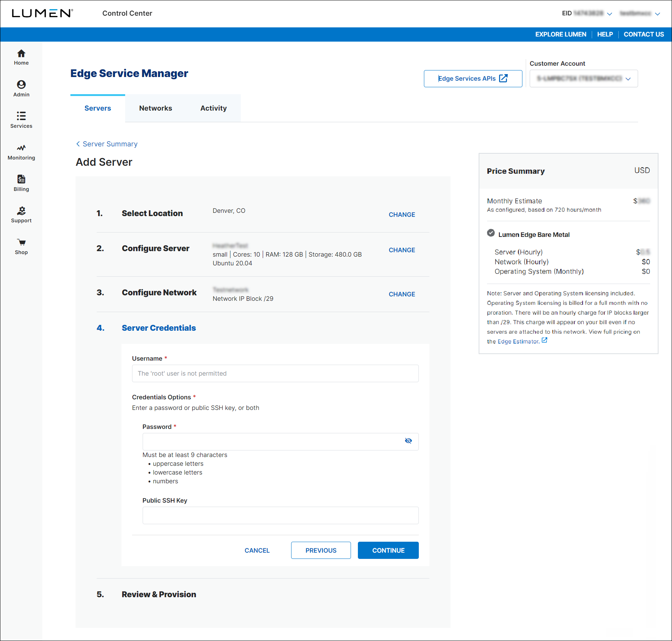Expand the user account dropdown in header

[x=658, y=14]
